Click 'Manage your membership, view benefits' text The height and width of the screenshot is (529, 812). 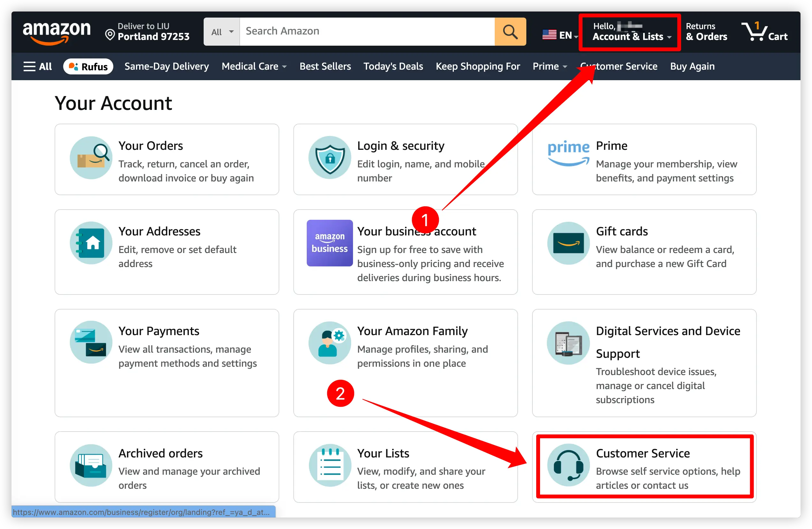[666, 171]
